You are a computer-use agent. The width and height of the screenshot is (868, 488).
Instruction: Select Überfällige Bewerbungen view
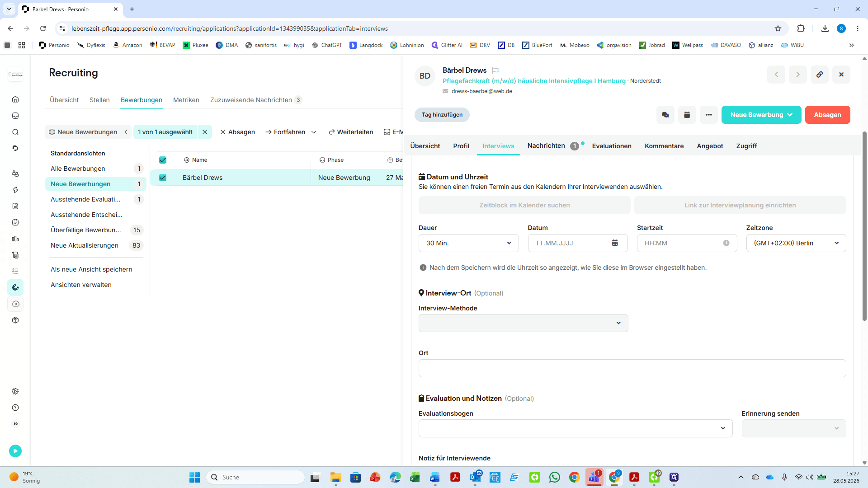pyautogui.click(x=96, y=230)
